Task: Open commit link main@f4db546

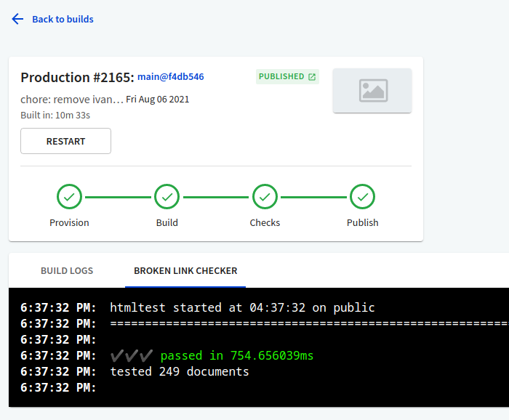Action: [x=171, y=77]
